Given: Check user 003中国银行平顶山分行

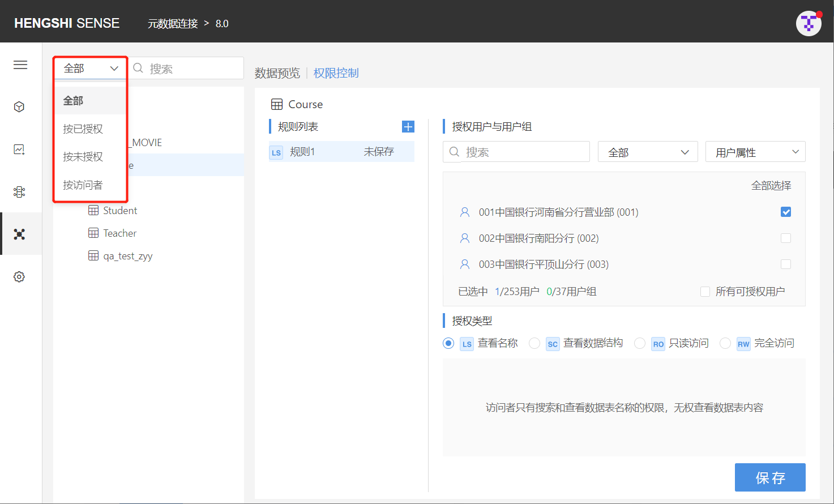Looking at the screenshot, I should 786,264.
